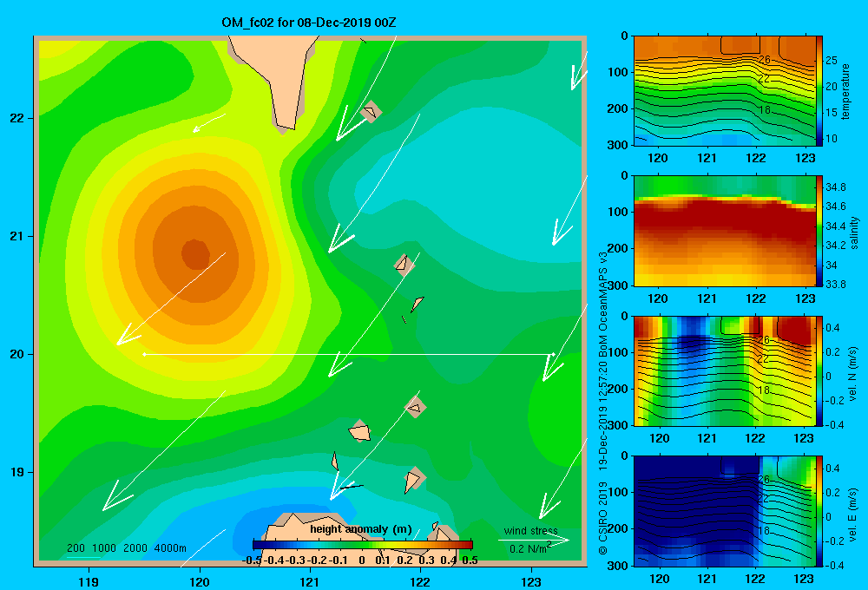Click the vel. E panel's color bar
Viewport: 868px width, 590px height.
pyautogui.click(x=819, y=511)
